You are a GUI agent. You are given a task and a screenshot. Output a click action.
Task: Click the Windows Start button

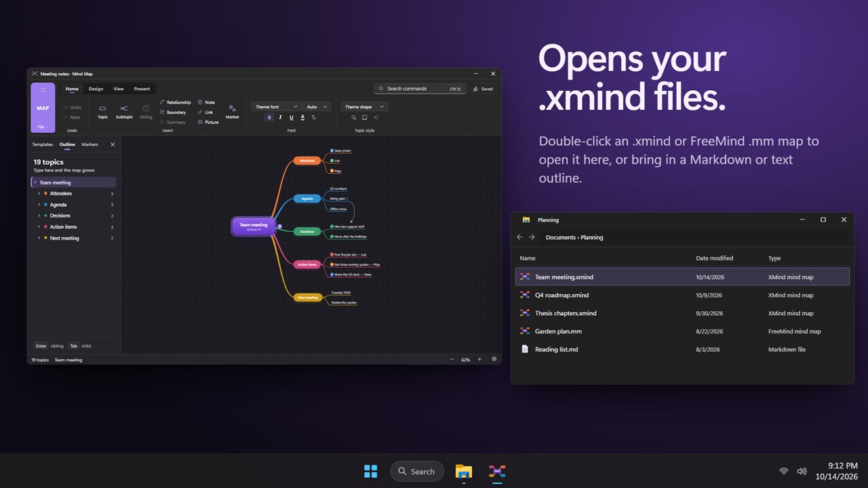coord(371,471)
